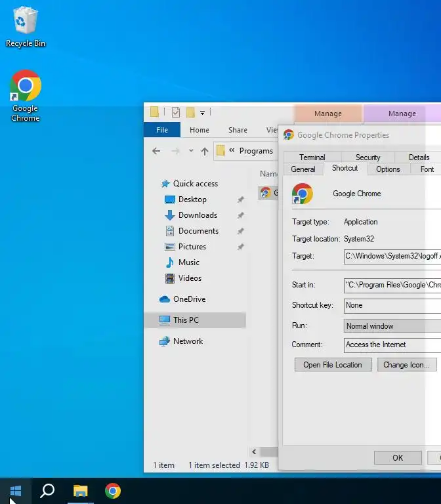Viewport: 441px width, 504px height.
Task: Click the Shortcut key field
Action: pos(392,305)
